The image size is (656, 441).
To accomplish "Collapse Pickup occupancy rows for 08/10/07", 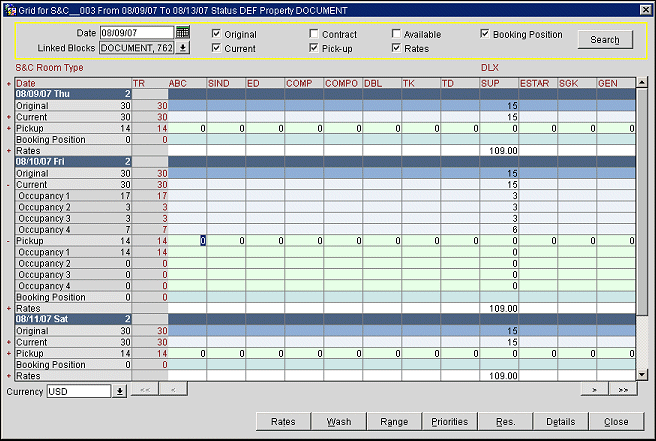I will (9, 241).
